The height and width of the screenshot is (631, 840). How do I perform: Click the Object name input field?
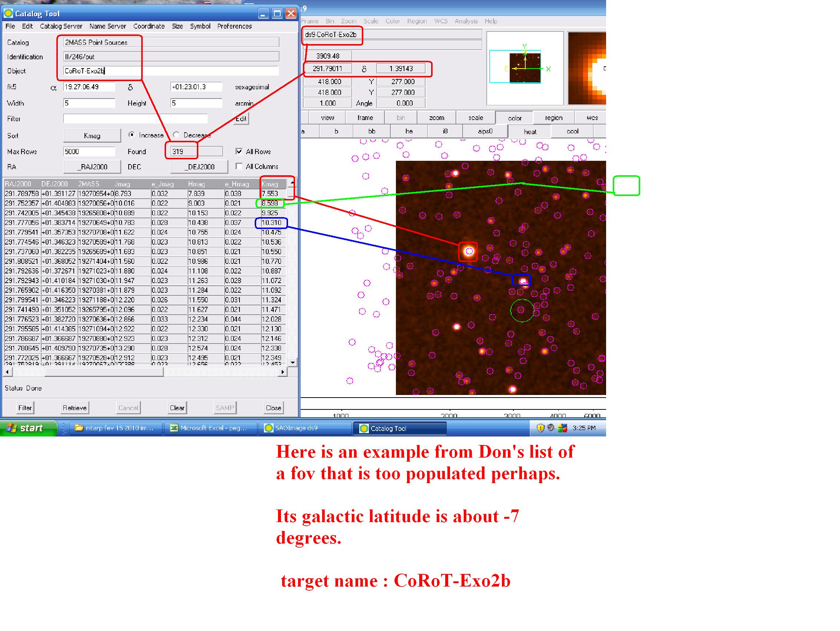[x=171, y=71]
